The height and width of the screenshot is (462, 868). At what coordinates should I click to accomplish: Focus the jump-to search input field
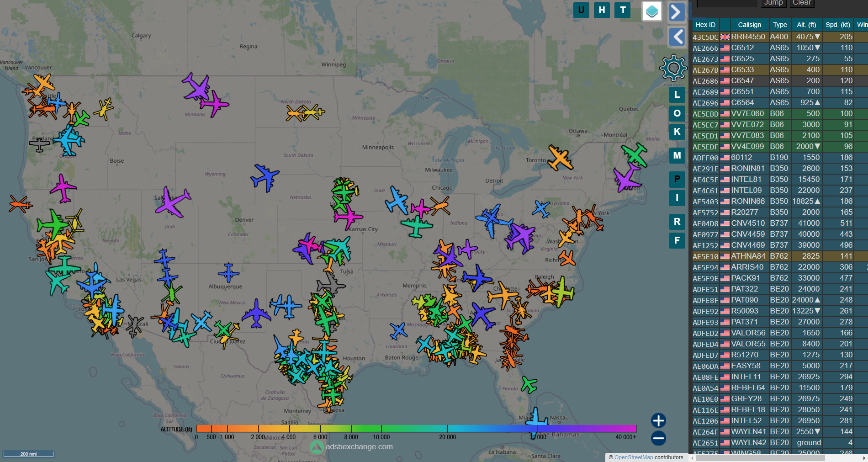point(726,3)
